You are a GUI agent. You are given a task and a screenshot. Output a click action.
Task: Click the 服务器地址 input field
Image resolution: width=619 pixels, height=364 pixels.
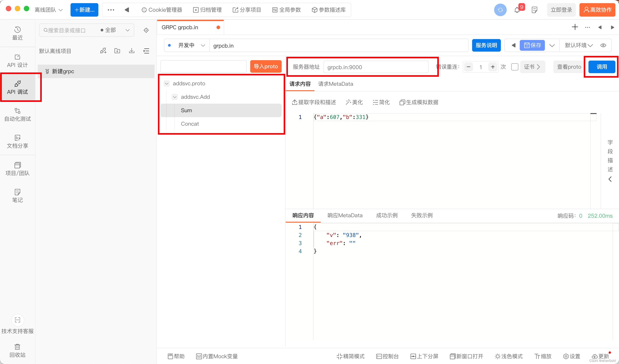click(x=376, y=67)
